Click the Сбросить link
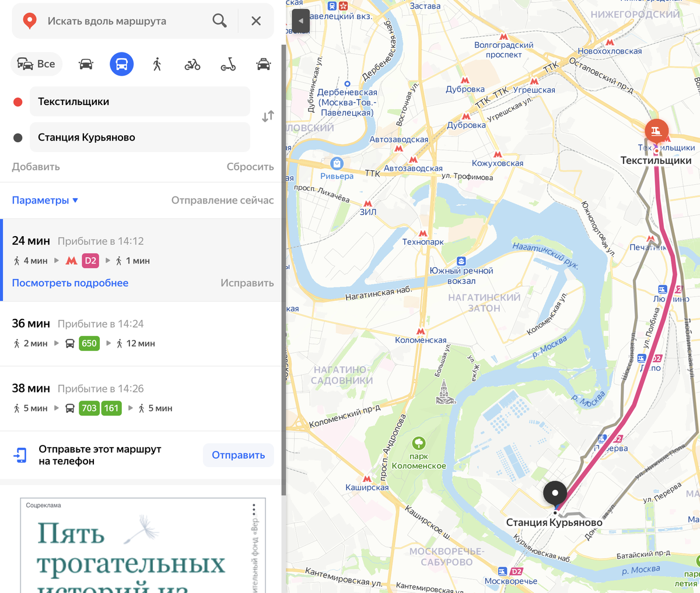The width and height of the screenshot is (700, 593). 250,167
